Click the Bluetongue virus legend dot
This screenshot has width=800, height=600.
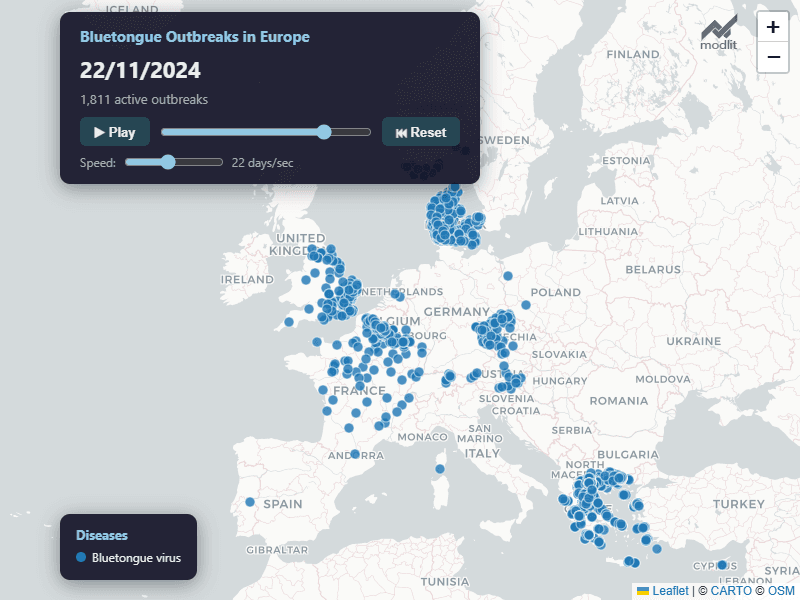(x=81, y=557)
